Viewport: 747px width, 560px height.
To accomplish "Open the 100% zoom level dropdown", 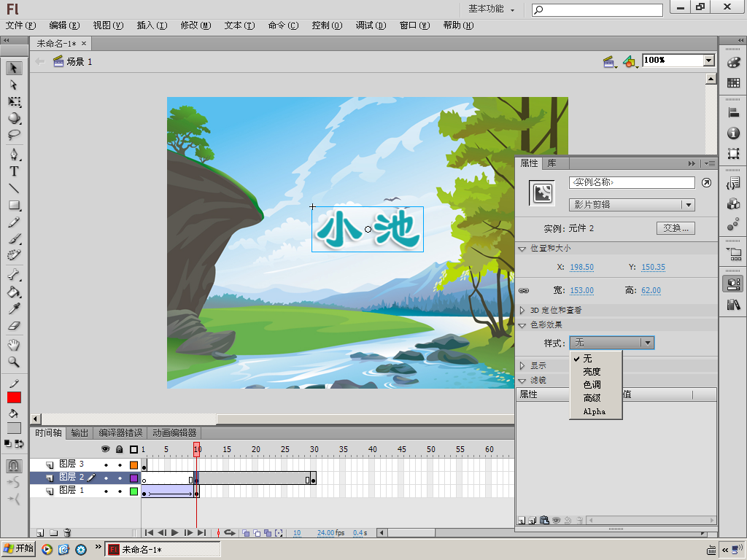I will pos(709,61).
